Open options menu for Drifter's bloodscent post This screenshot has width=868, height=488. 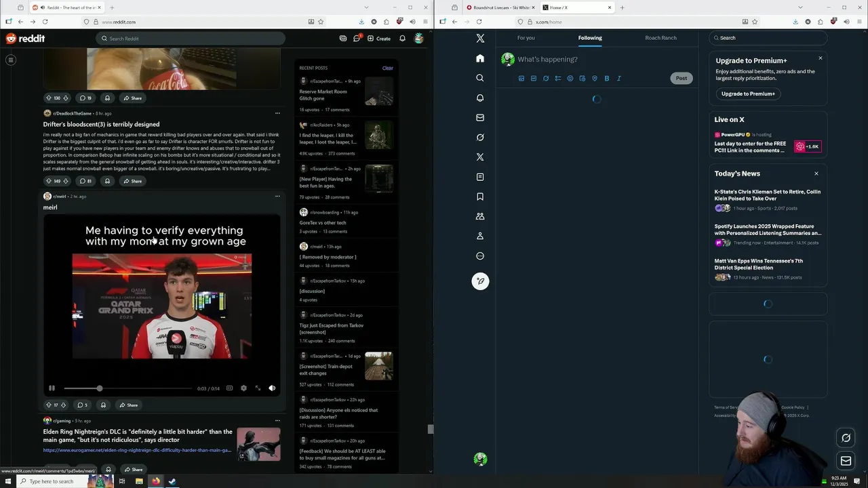[277, 113]
